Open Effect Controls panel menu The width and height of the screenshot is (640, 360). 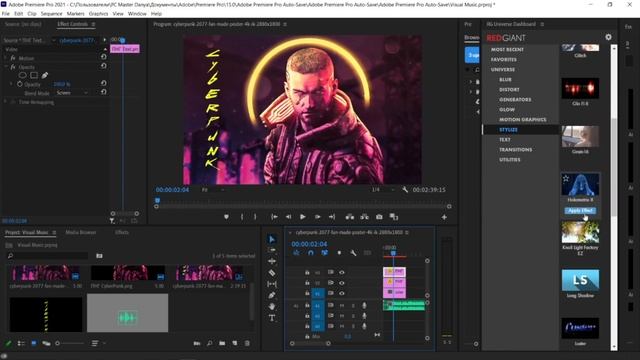click(x=93, y=24)
